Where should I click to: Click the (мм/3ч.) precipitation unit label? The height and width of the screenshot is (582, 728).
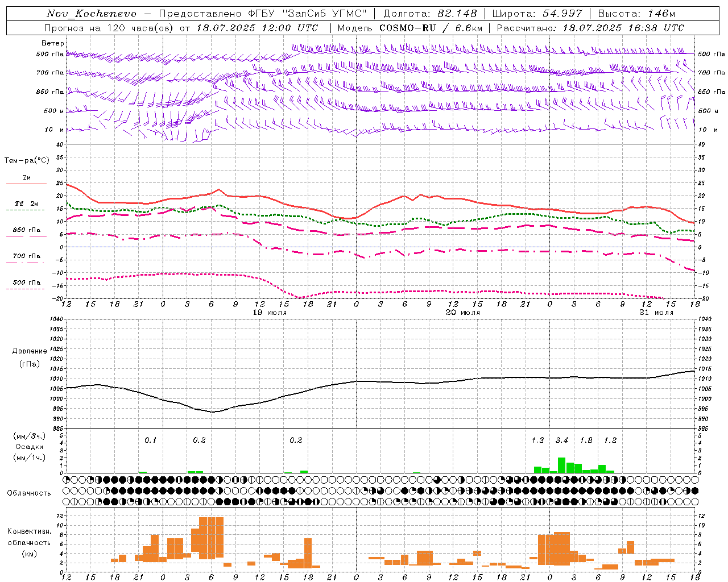(28, 436)
